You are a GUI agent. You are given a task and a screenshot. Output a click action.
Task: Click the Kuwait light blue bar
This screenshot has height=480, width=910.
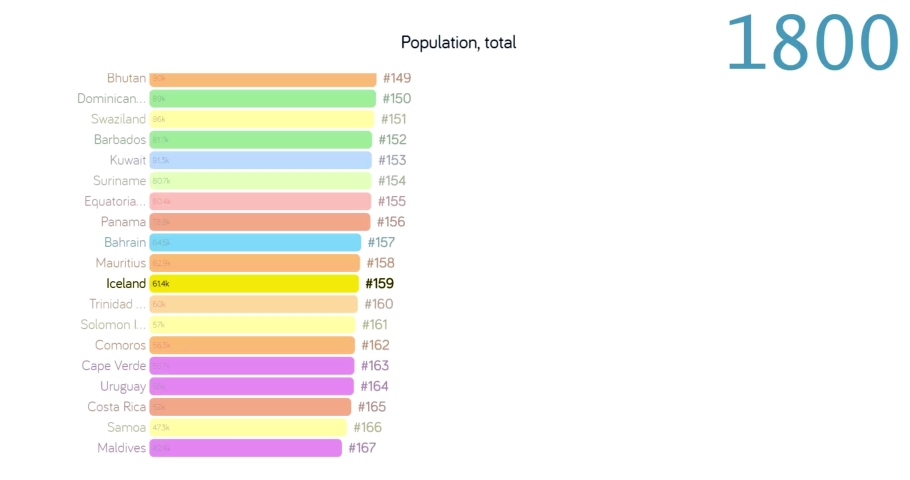coord(260,160)
